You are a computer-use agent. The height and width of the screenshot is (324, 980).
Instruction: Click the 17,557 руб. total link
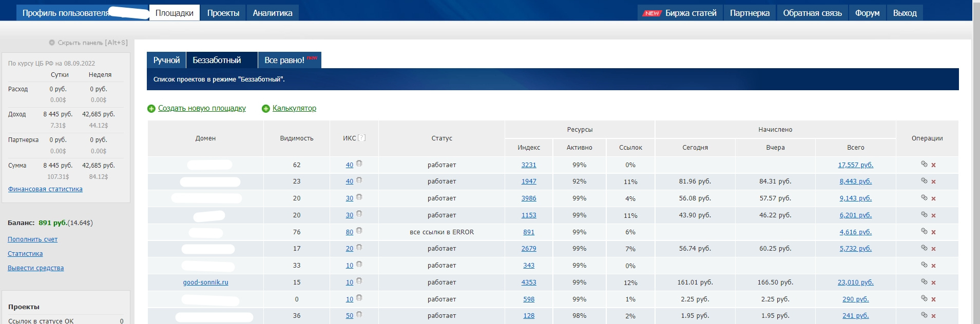[x=855, y=165]
